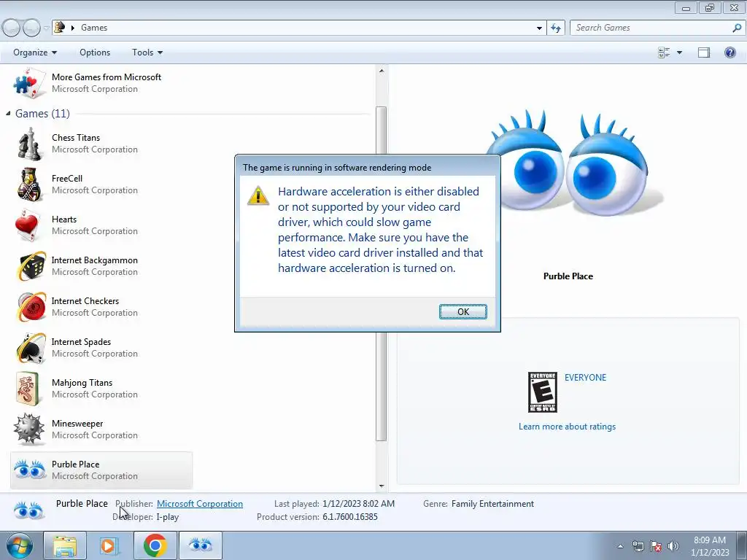Click the game list vertical scrollbar thumb

click(381, 274)
